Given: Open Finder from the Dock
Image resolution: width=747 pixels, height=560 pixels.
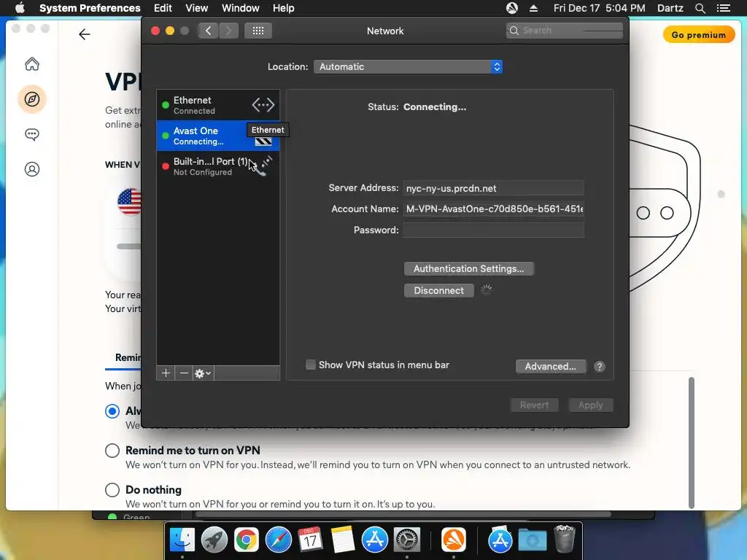Looking at the screenshot, I should tap(182, 540).
